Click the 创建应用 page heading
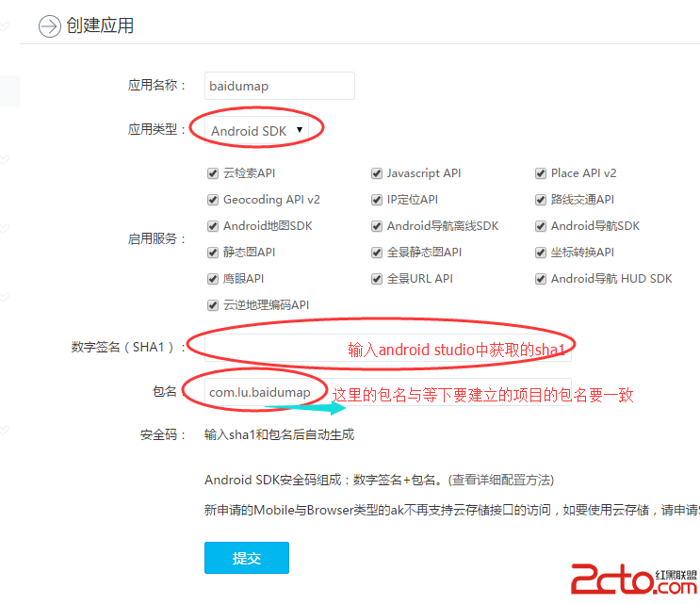700x604 pixels. point(100,25)
